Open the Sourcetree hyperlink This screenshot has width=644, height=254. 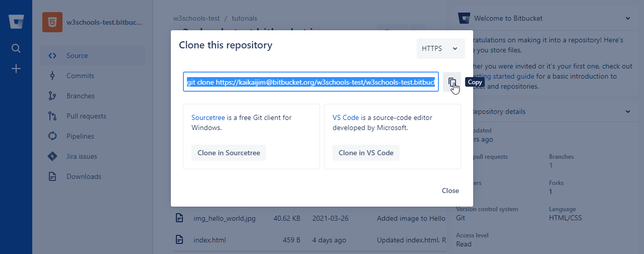(208, 117)
